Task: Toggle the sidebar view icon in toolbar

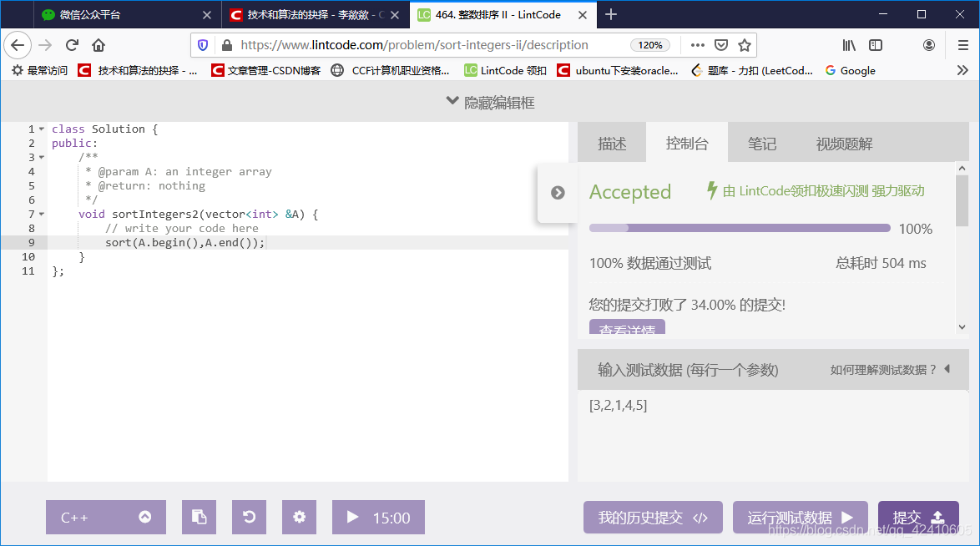Action: click(874, 44)
